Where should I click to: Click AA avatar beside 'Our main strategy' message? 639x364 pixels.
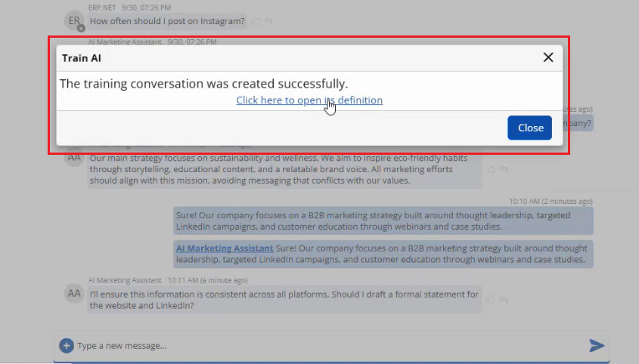(74, 158)
